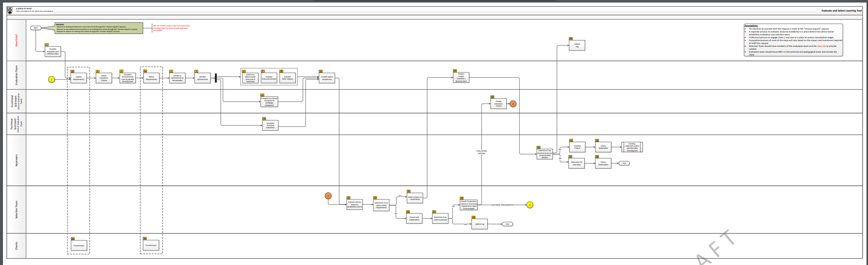Select Change evaluation criteria box
The image size is (868, 265).
click(x=498, y=104)
